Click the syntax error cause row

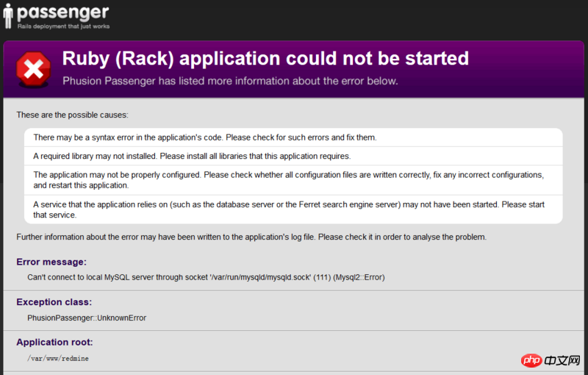point(293,137)
